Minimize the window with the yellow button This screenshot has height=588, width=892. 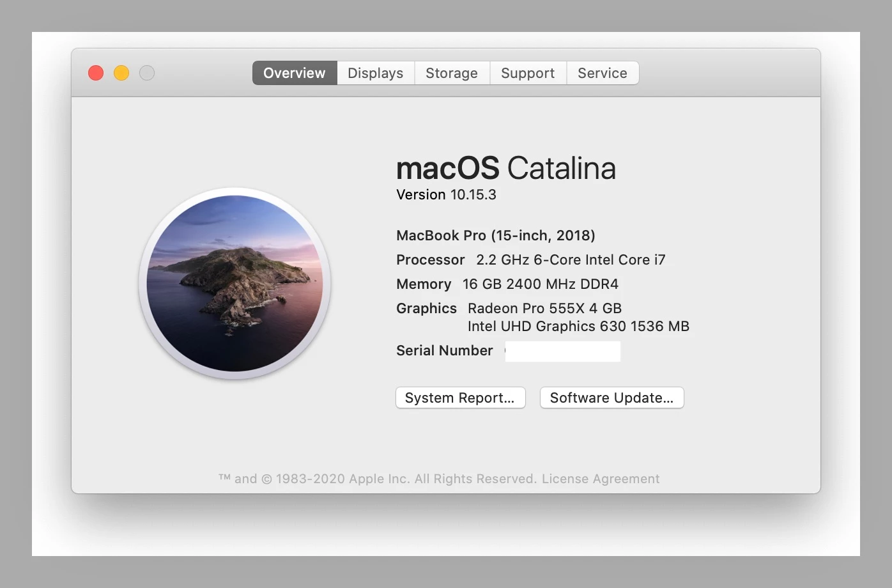click(x=121, y=73)
